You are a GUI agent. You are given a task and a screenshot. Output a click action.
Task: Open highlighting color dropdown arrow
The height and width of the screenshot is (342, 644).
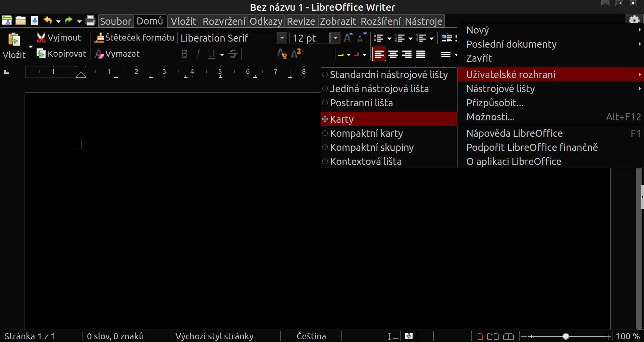349,54
